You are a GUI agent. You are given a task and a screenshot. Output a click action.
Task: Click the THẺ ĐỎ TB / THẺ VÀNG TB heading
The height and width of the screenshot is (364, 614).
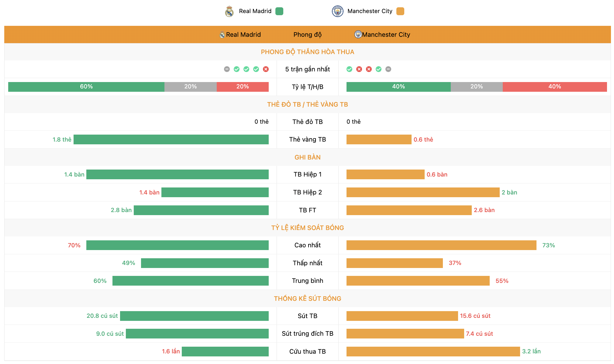(x=307, y=105)
